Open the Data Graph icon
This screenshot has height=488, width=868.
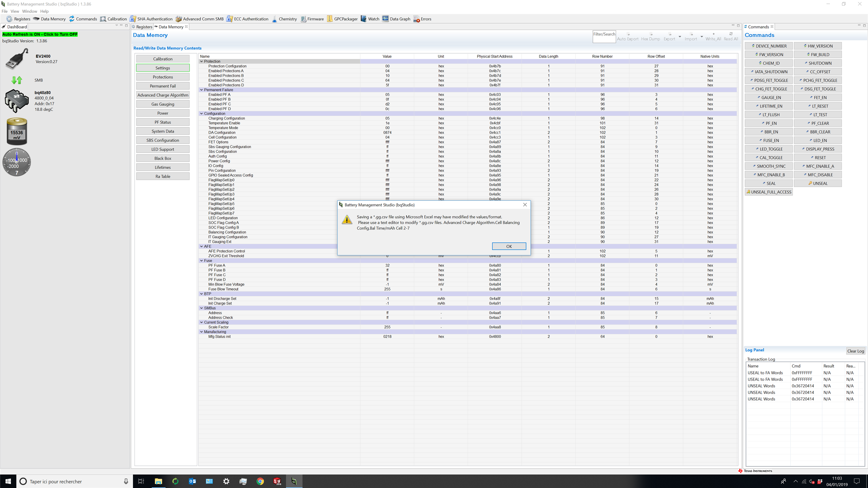coord(385,19)
